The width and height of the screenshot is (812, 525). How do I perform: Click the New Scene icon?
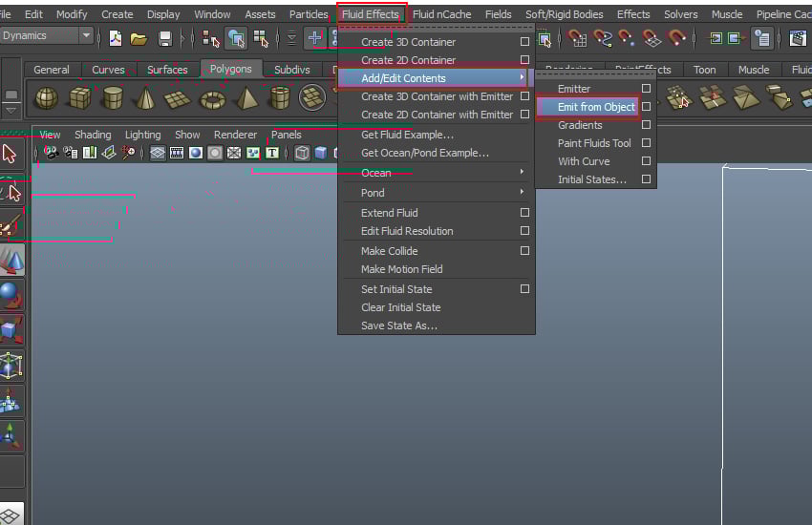(116, 38)
